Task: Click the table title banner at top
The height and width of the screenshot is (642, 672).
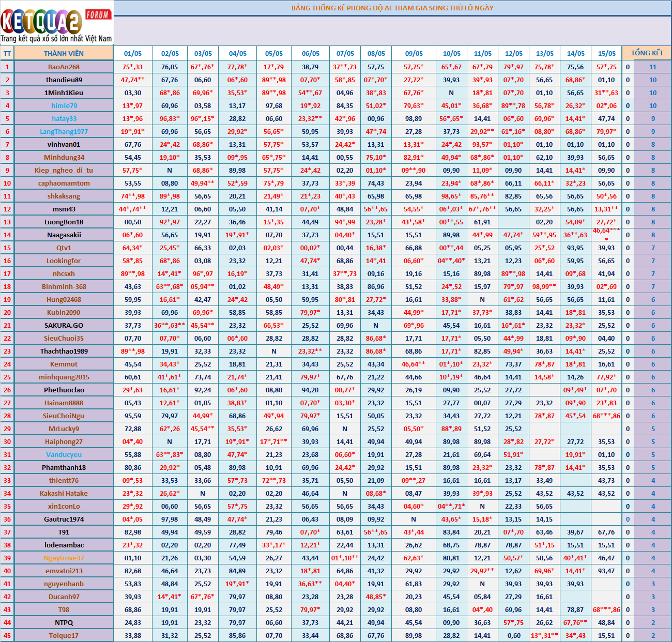Action: click(x=392, y=8)
